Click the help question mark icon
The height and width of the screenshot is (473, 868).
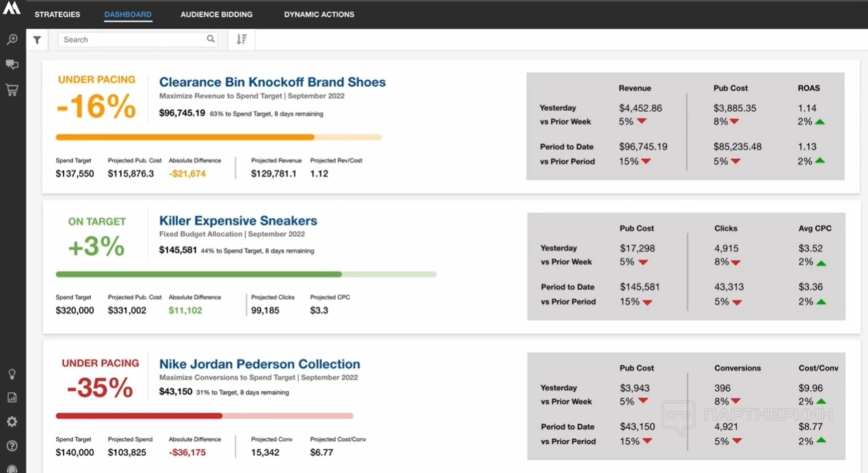12,446
